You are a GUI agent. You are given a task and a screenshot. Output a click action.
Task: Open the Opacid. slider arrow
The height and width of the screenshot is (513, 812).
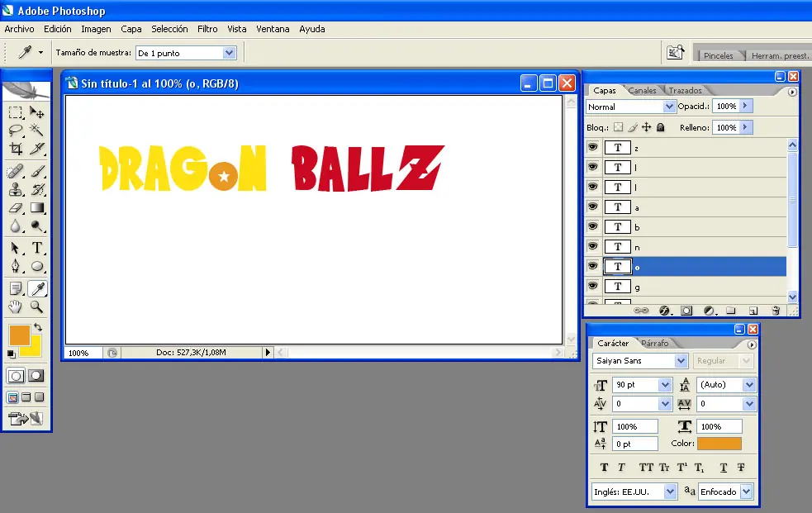point(745,106)
